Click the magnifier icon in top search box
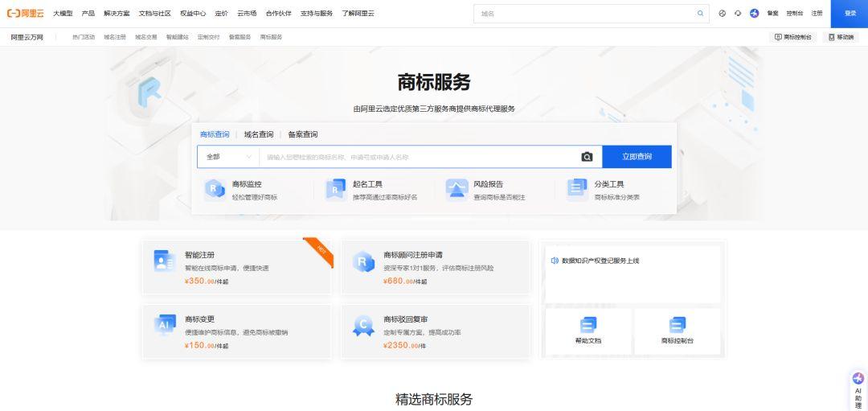Image resolution: width=868 pixels, height=411 pixels. [x=700, y=14]
